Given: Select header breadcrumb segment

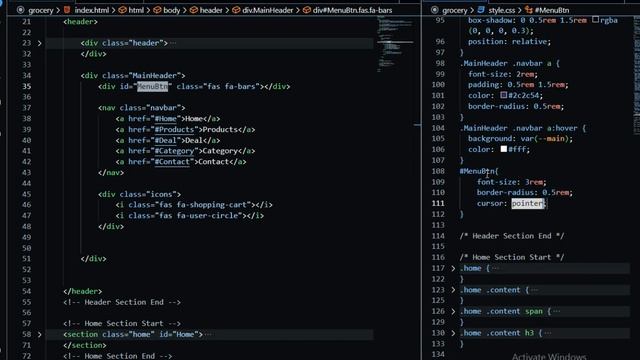Looking at the screenshot, I should click(x=211, y=10).
